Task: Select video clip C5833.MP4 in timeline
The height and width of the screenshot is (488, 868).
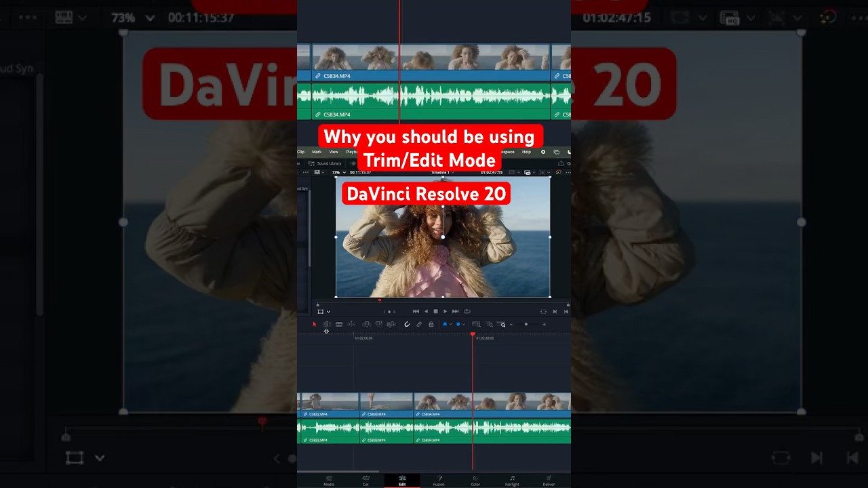Action: (386, 405)
